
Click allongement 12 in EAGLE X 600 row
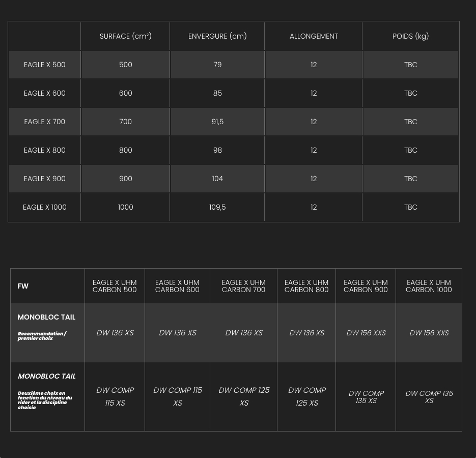click(x=314, y=93)
